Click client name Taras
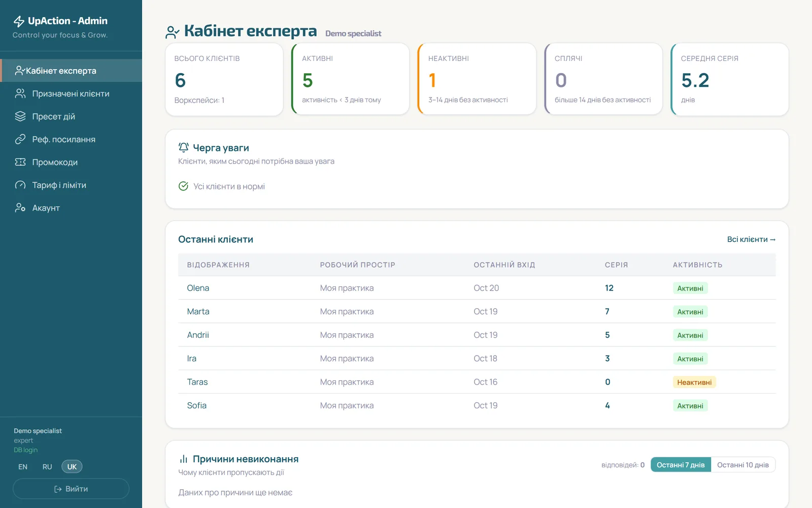This screenshot has width=812, height=508. (197, 382)
